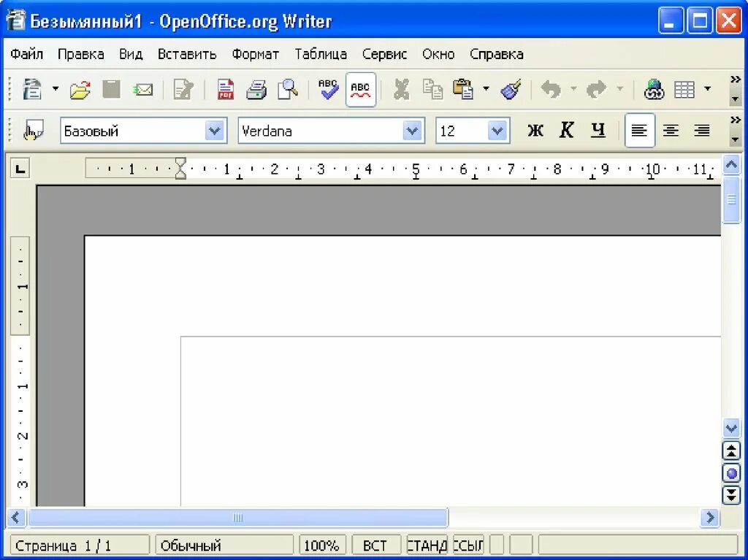748x560 pixels.
Task: Click the Hyperlink globe icon
Action: [654, 89]
